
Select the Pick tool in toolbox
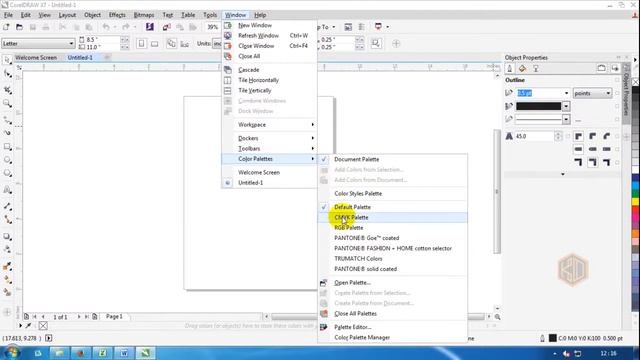(x=7, y=60)
